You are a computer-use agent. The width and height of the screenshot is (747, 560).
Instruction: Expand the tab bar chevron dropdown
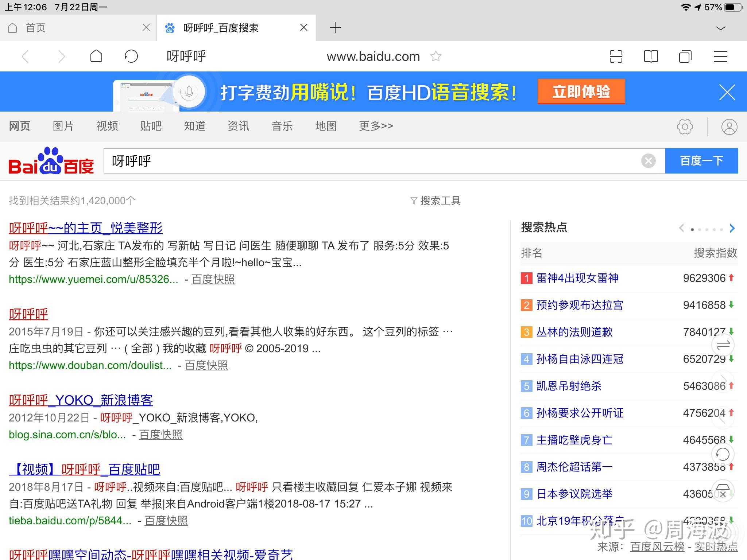click(721, 28)
